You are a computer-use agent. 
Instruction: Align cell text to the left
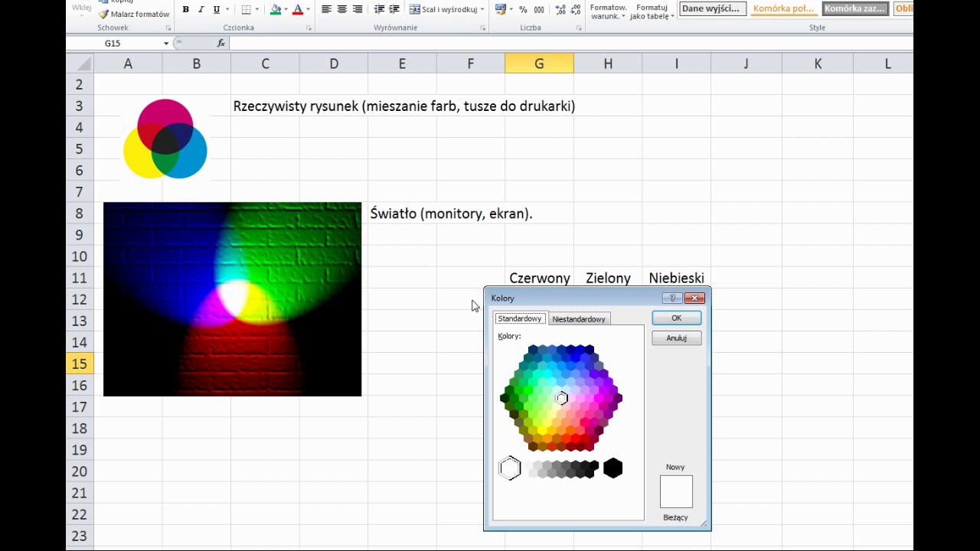click(326, 9)
